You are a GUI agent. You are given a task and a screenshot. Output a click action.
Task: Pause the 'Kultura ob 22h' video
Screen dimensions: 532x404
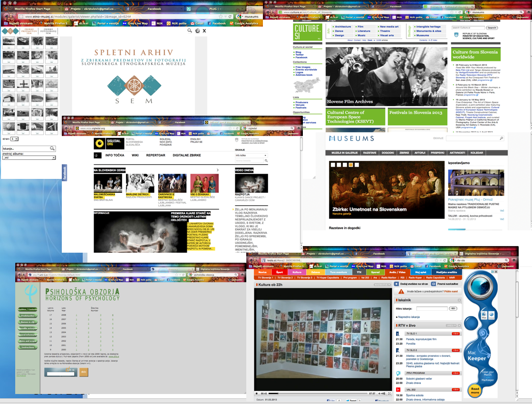pyautogui.click(x=257, y=394)
